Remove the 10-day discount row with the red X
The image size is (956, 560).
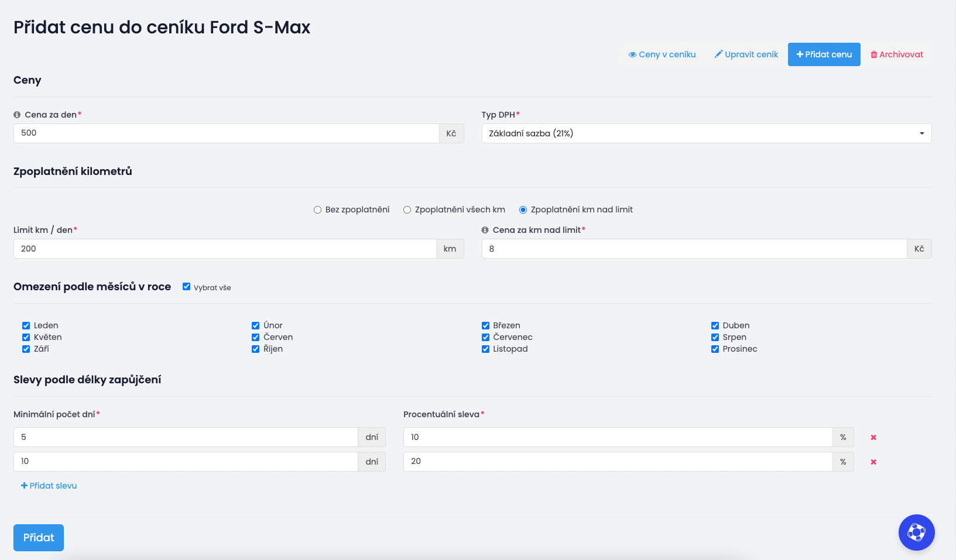click(873, 462)
